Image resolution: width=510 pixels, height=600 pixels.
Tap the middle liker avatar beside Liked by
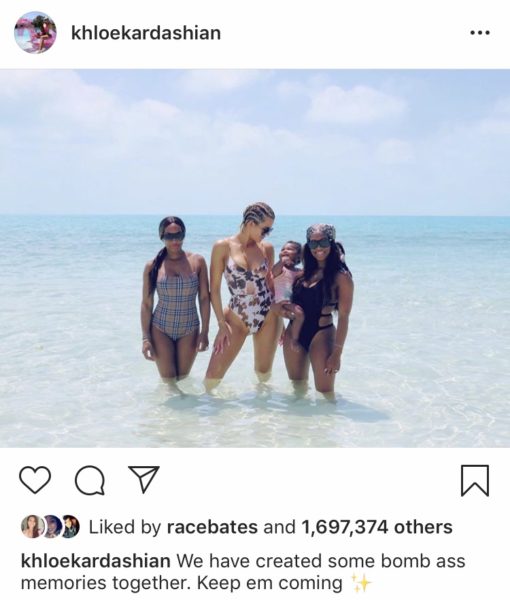point(51,527)
